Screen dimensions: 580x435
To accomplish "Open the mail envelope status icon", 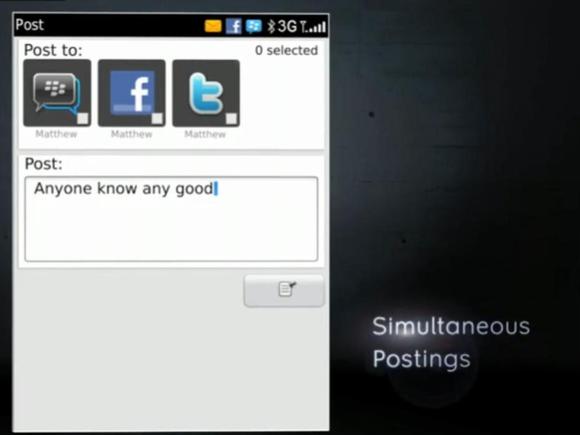I will pyautogui.click(x=213, y=26).
